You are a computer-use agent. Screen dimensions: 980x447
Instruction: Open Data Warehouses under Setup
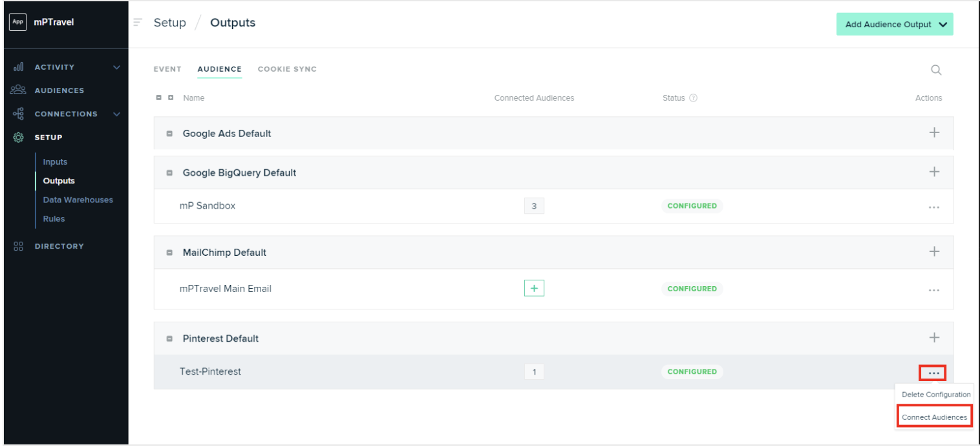pos(78,200)
